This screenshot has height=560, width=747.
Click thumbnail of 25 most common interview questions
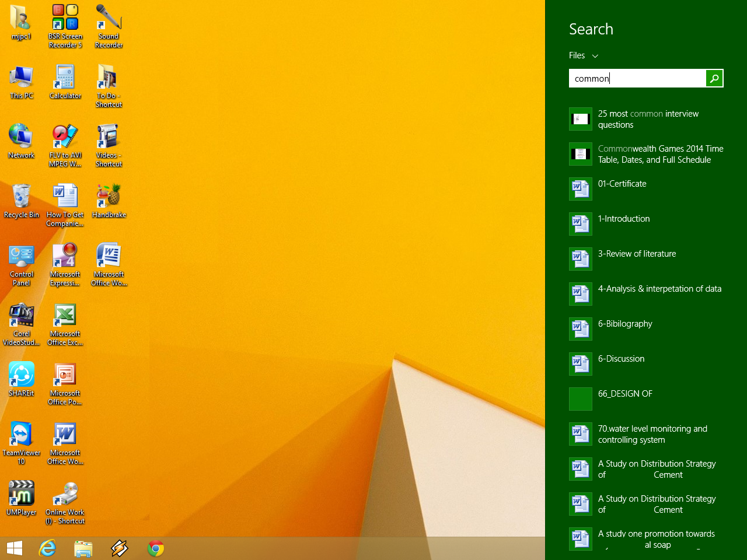point(581,119)
